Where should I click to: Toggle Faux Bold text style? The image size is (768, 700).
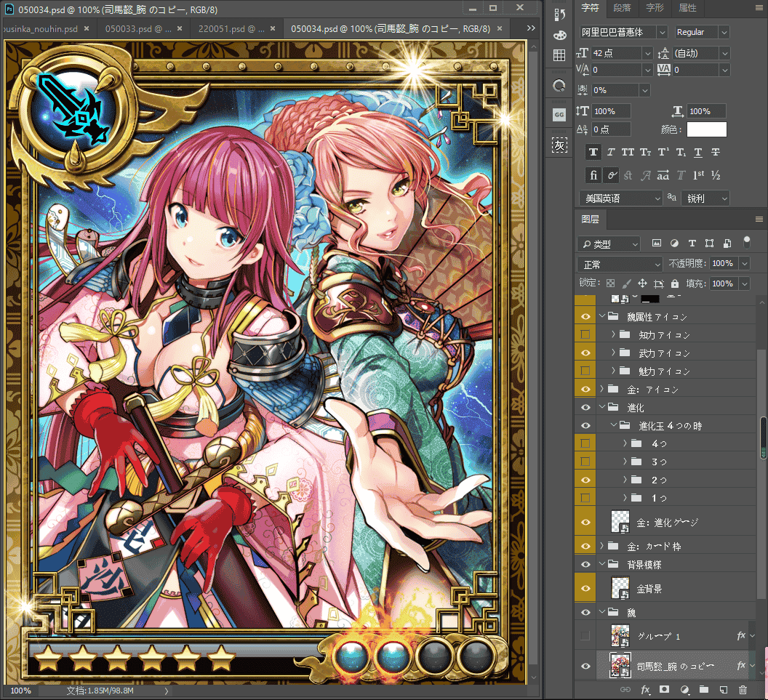[x=593, y=152]
